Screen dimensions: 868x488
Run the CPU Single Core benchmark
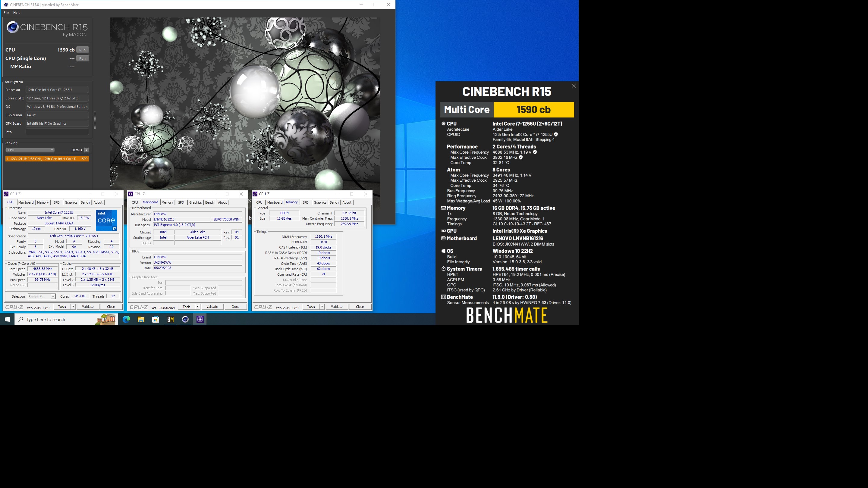[x=83, y=58]
